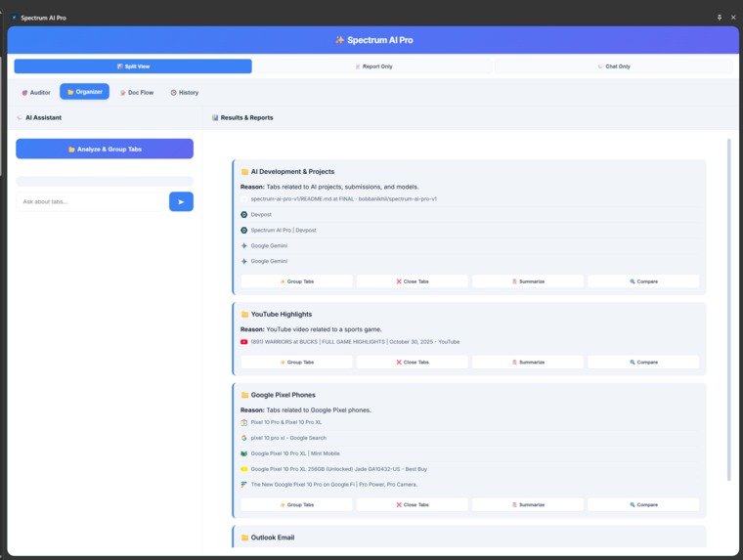Click AI Development & Projects folder icon
743x560 pixels.
(x=245, y=171)
